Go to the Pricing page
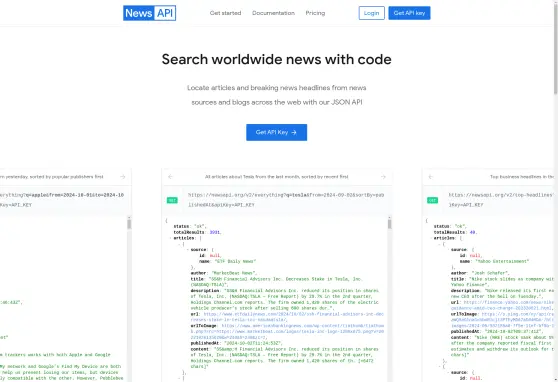 click(315, 13)
